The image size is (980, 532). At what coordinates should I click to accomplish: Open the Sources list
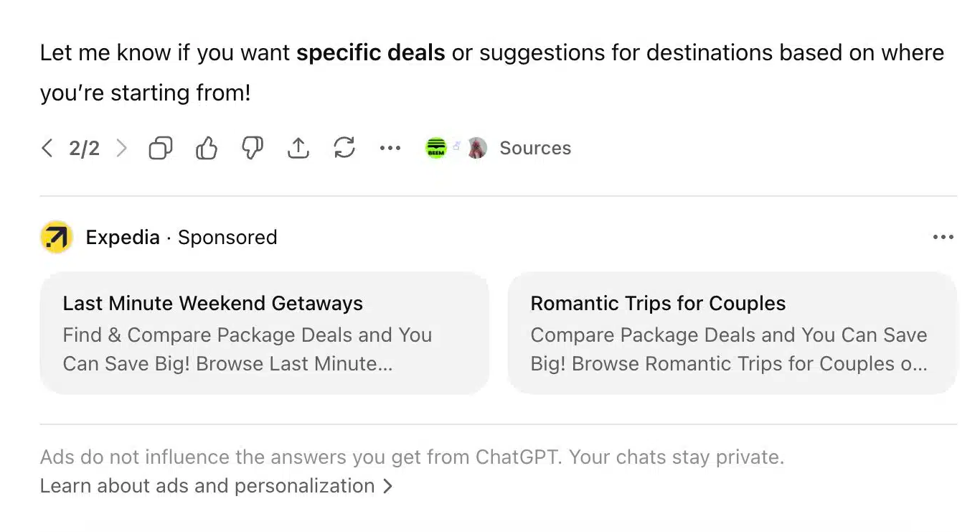pos(535,149)
